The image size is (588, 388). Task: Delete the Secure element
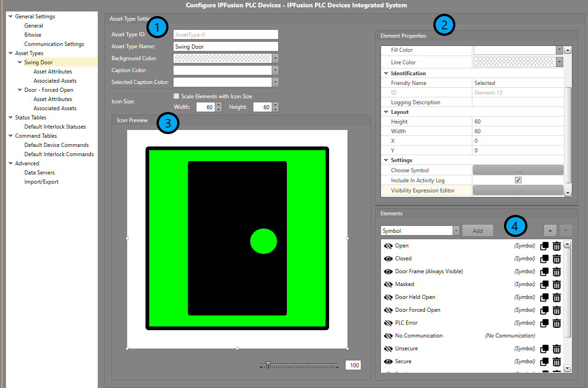557,362
